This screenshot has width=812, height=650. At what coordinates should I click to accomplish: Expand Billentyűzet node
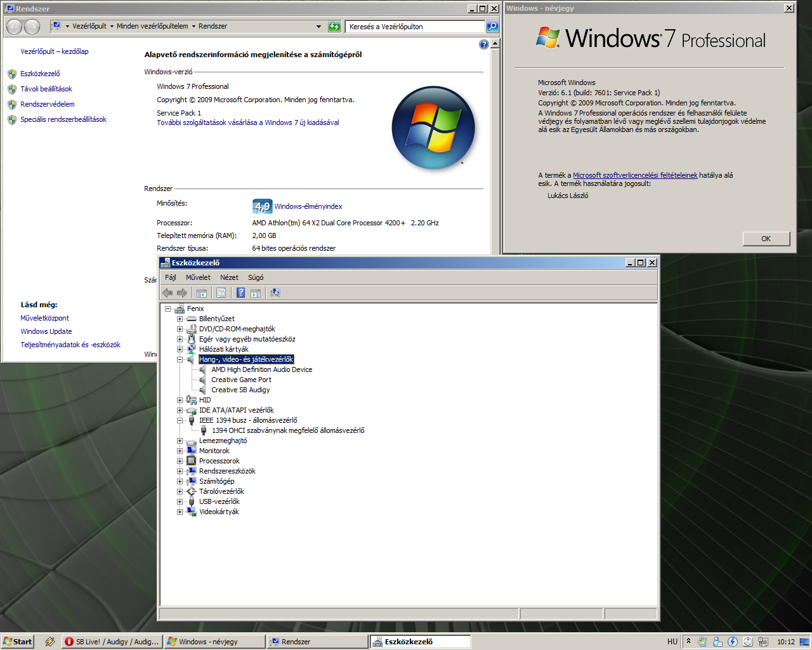tap(180, 319)
